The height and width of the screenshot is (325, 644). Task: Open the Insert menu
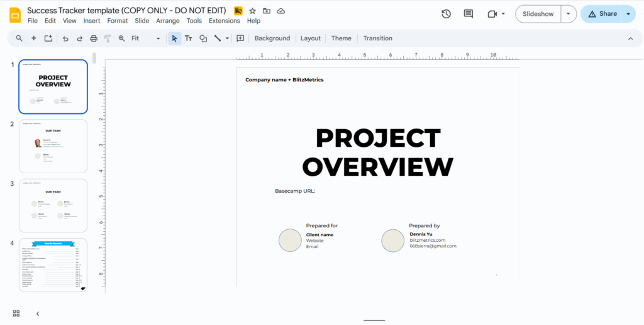coord(92,21)
